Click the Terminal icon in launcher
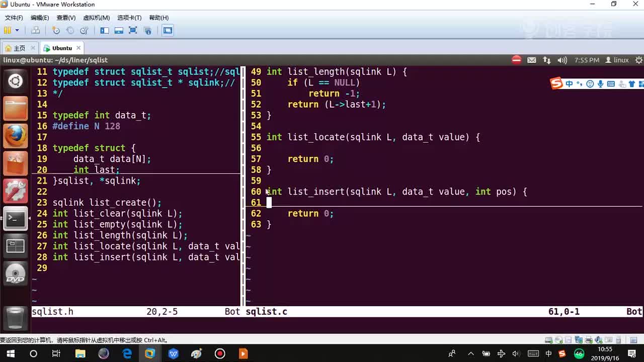 16,219
